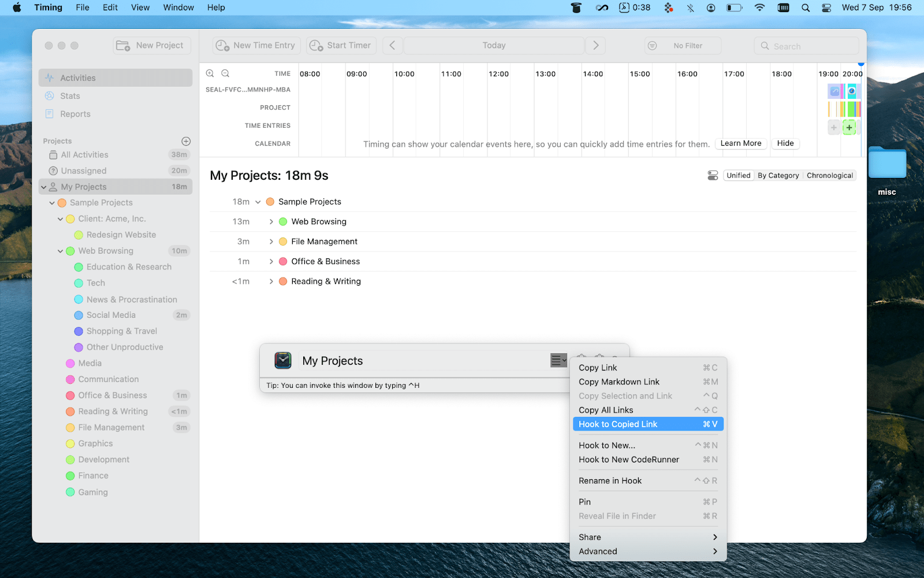Zoom out the timeline
Screen dimensions: 924x578
pyautogui.click(x=225, y=73)
